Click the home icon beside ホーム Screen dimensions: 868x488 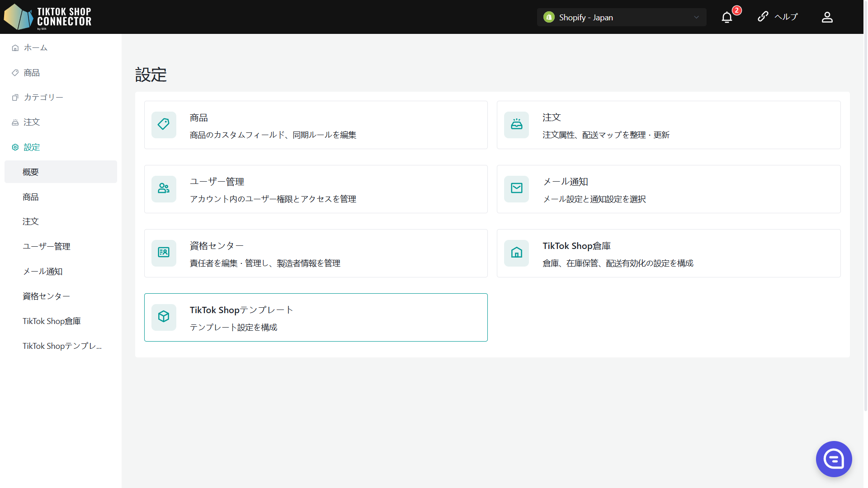click(15, 48)
